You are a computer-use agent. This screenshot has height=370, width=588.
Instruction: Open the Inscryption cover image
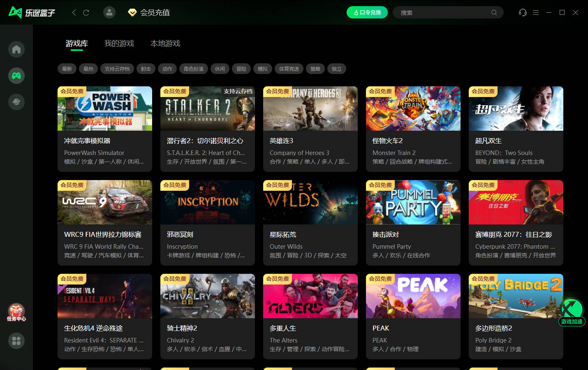pyautogui.click(x=208, y=202)
